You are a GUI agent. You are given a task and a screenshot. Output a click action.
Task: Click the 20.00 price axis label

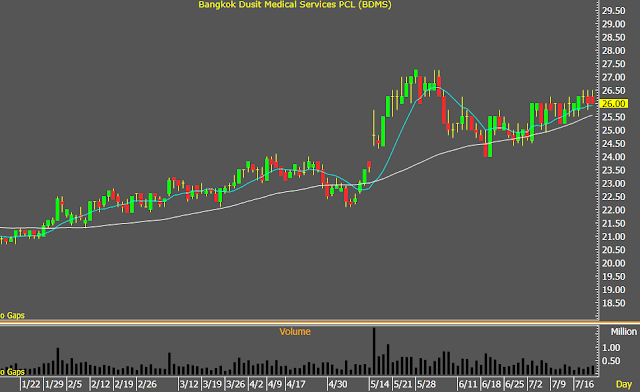pos(613,263)
